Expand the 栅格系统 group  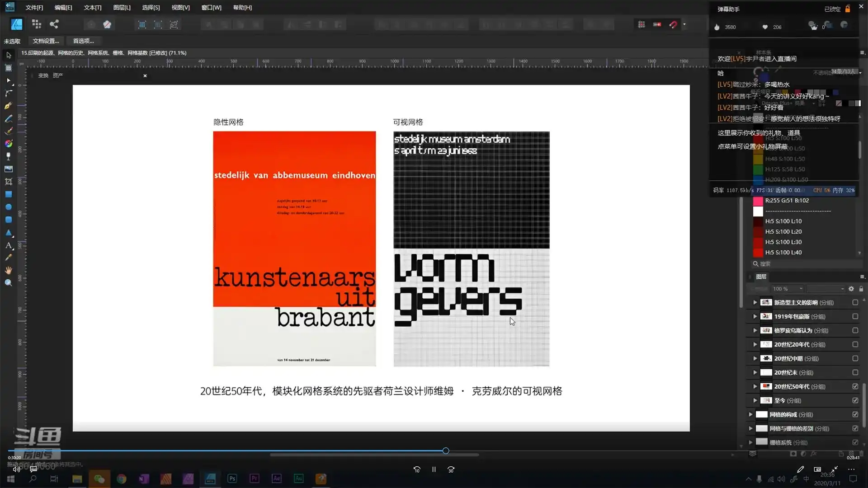pyautogui.click(x=750, y=442)
